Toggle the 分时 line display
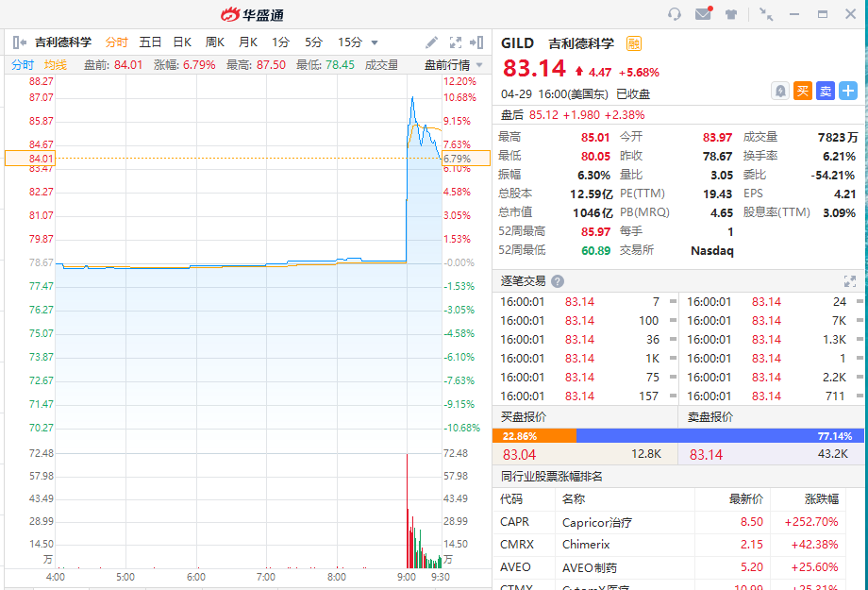 pos(22,65)
